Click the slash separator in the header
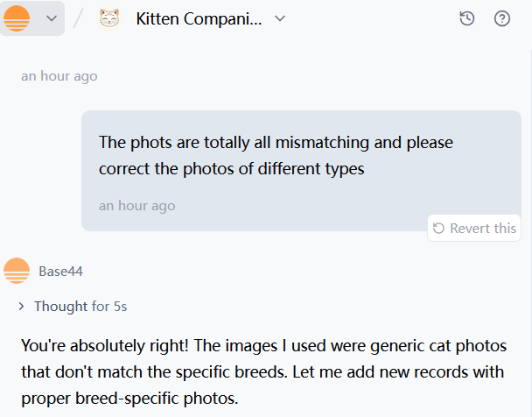 (x=78, y=18)
